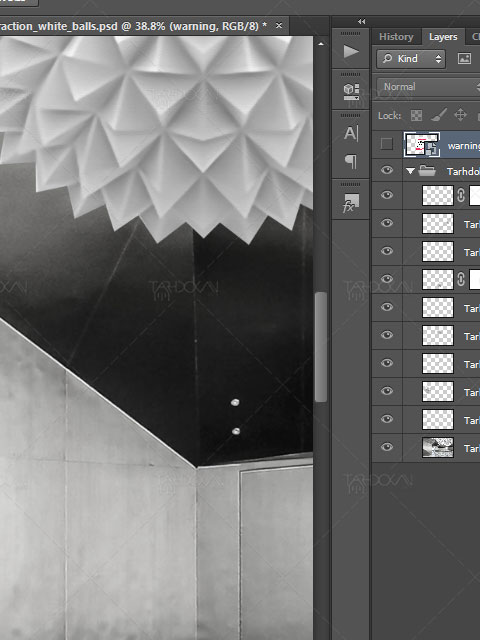Select the warning layer smart object thumbnail
The image size is (480, 640).
(422, 144)
